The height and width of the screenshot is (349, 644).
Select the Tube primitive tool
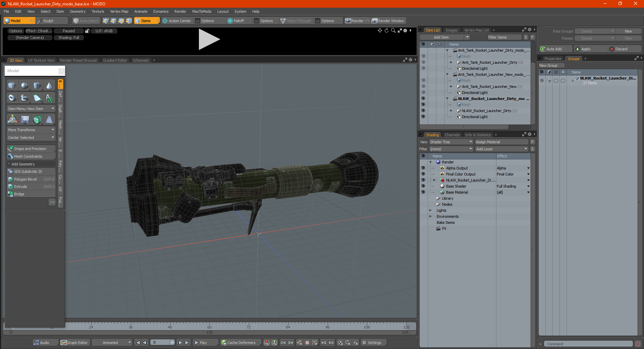coord(24,98)
